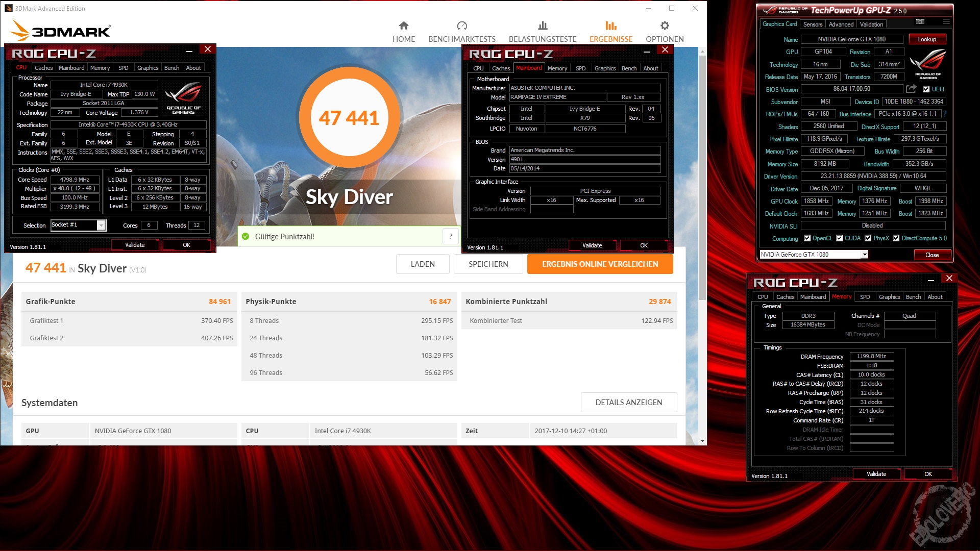Open SPD tab in CPU-Z Memory window
The height and width of the screenshot is (551, 980).
[x=865, y=297]
